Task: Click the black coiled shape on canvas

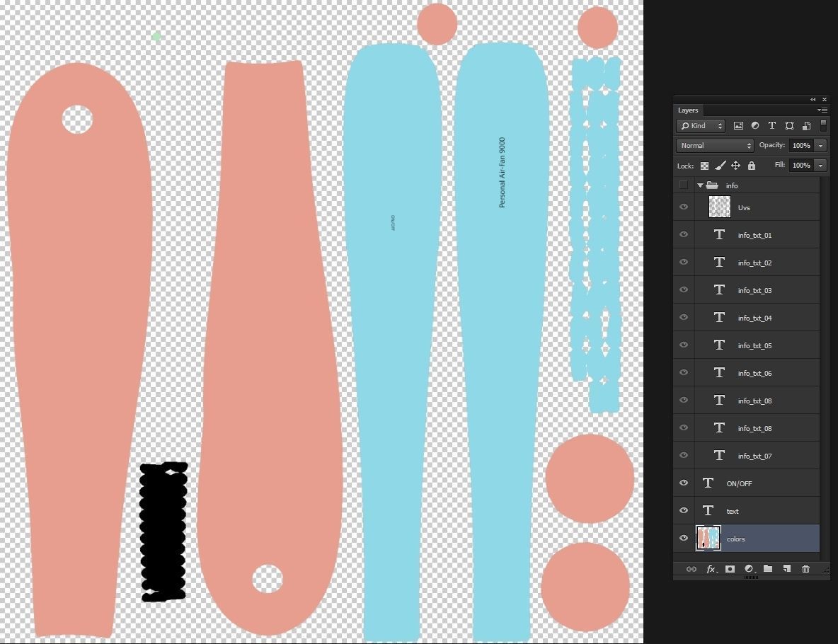Action: (163, 531)
